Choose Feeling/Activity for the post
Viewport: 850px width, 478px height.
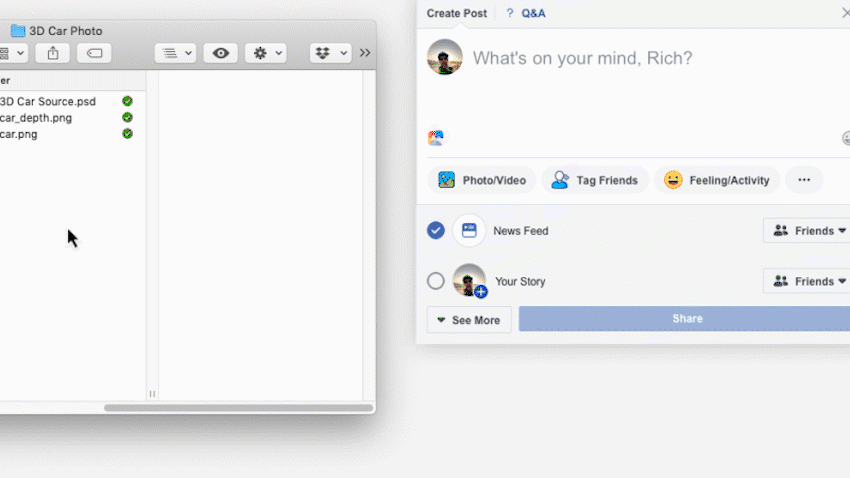tap(717, 180)
